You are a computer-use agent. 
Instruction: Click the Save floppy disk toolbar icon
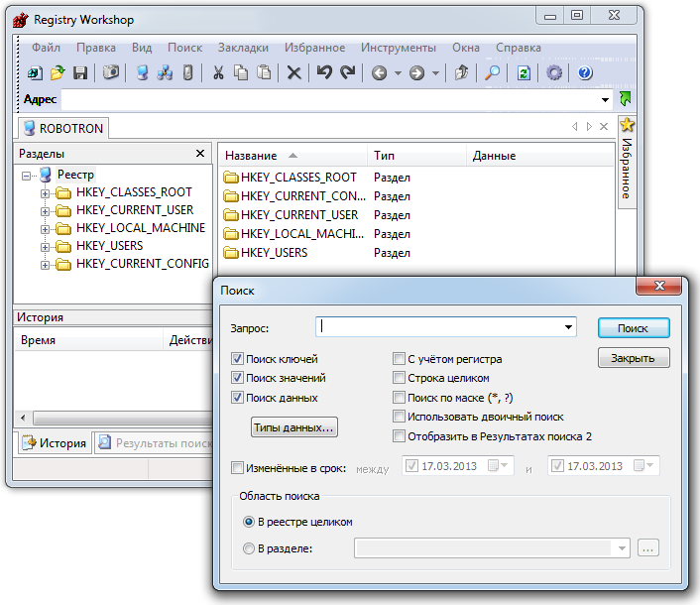pyautogui.click(x=80, y=72)
